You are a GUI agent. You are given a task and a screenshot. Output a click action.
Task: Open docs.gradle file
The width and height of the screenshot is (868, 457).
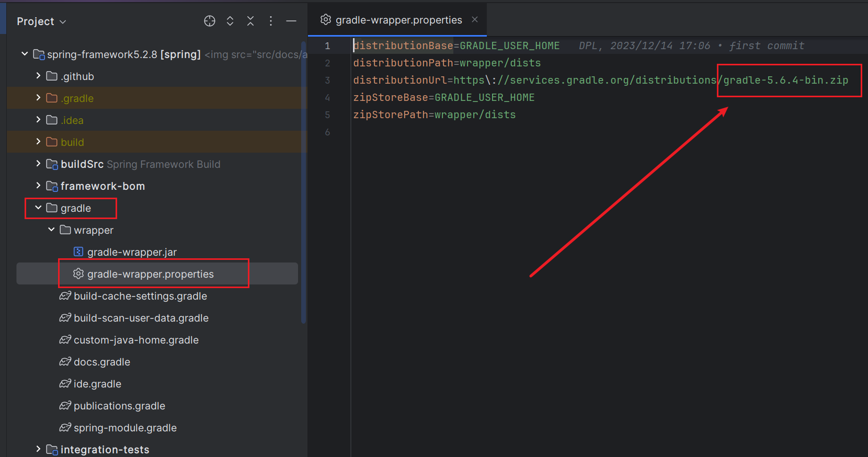point(102,362)
